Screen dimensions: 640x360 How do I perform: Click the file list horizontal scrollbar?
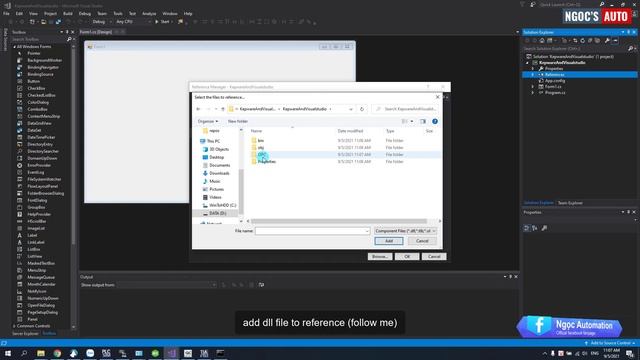click(338, 221)
